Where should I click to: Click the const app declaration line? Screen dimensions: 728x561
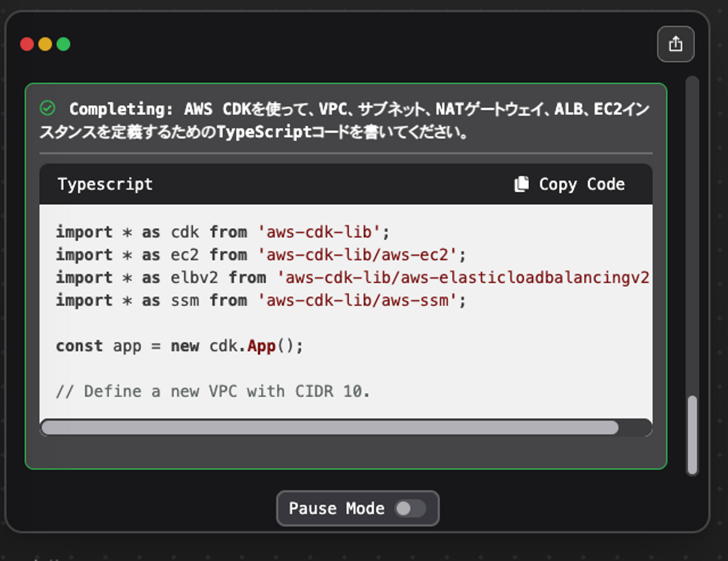[x=179, y=346]
